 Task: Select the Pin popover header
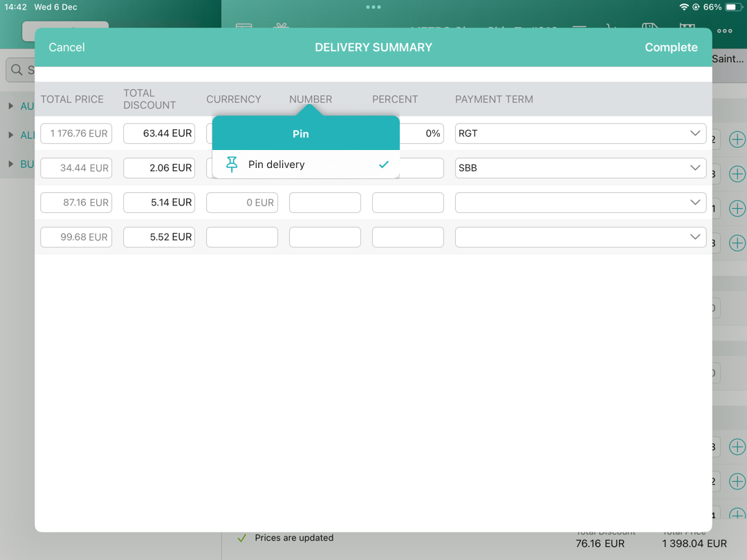301,134
